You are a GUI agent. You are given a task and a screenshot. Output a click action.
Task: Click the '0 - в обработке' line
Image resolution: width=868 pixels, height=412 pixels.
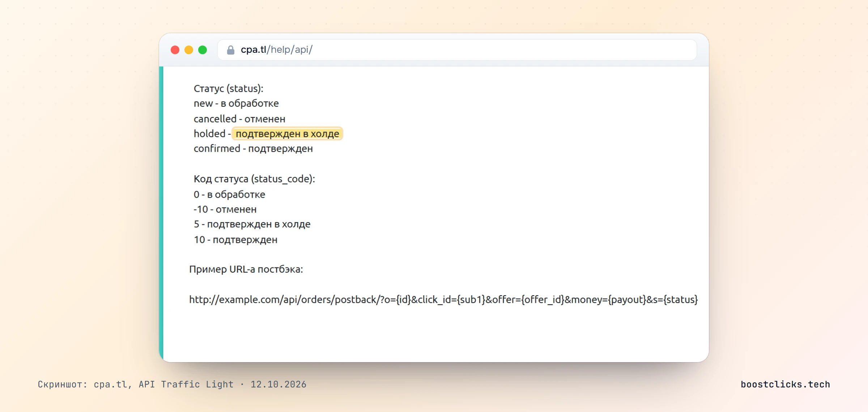pos(229,194)
